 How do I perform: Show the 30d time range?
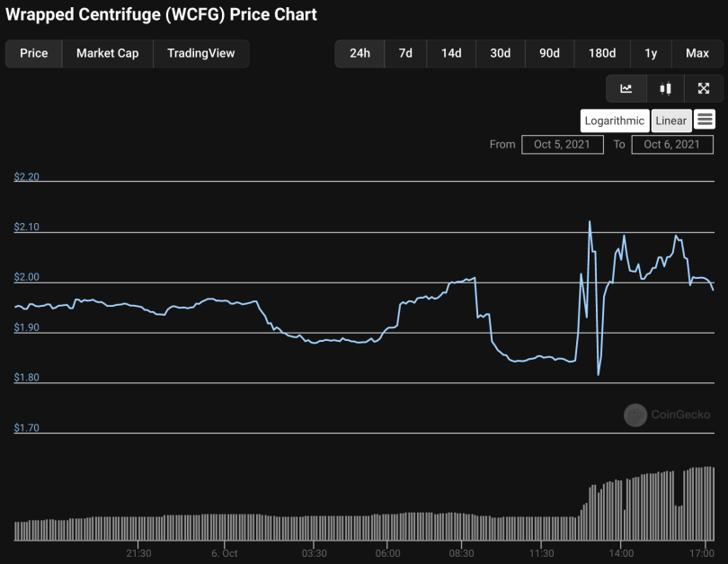click(501, 53)
